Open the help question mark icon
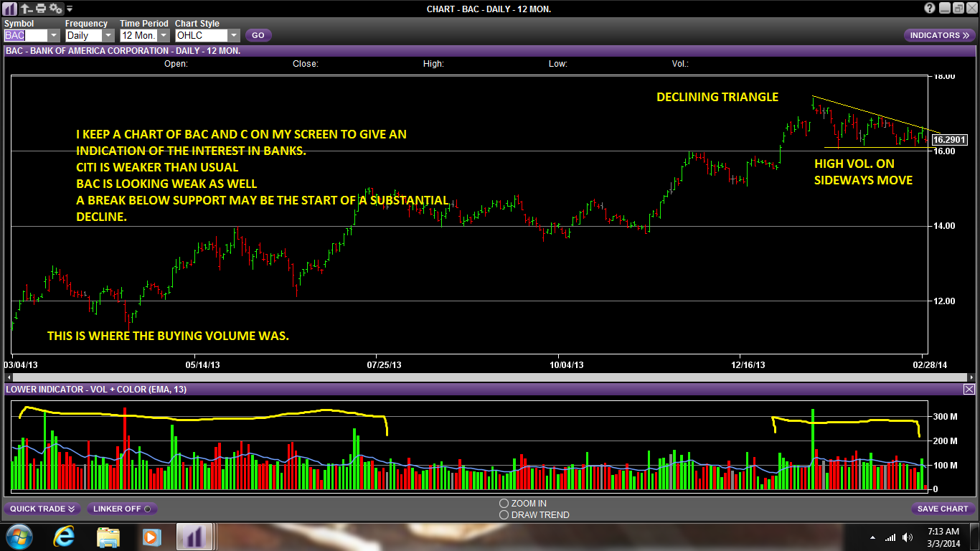980x551 pixels. pyautogui.click(x=930, y=9)
